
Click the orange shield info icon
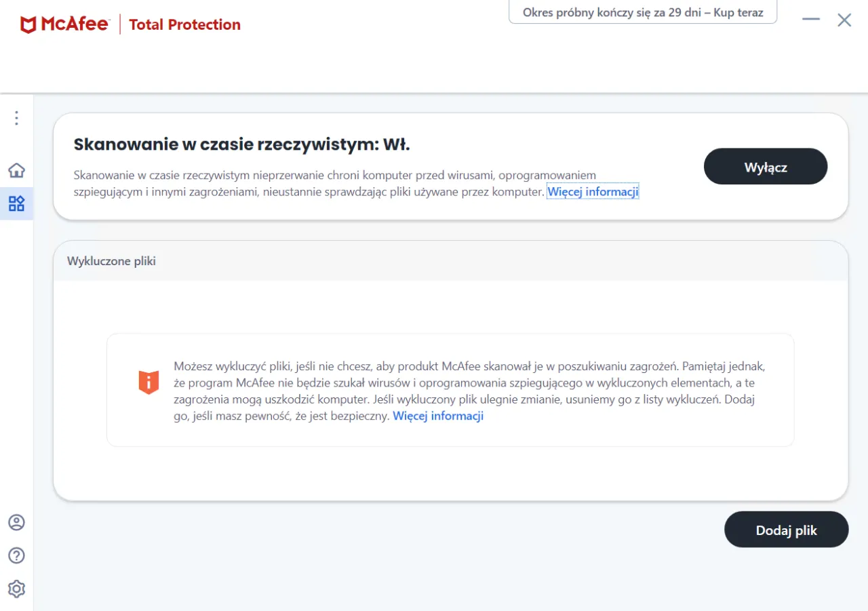point(149,382)
